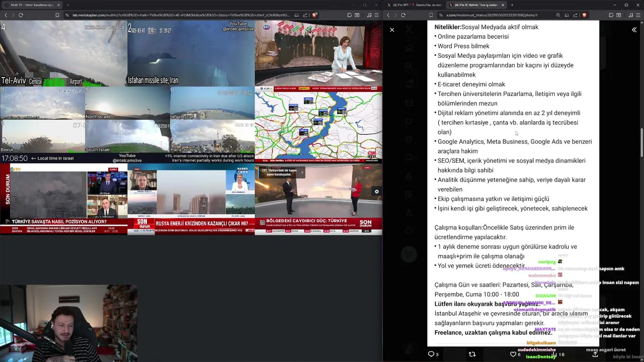Select the Tel-Aviv Central webcam feed
The width and height of the screenshot is (644, 362).
pos(63,53)
